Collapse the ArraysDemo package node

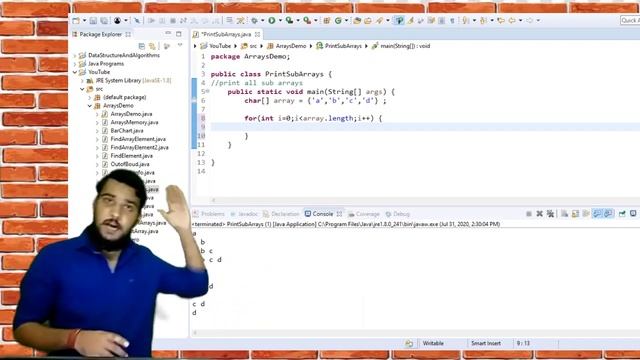[x=89, y=105]
